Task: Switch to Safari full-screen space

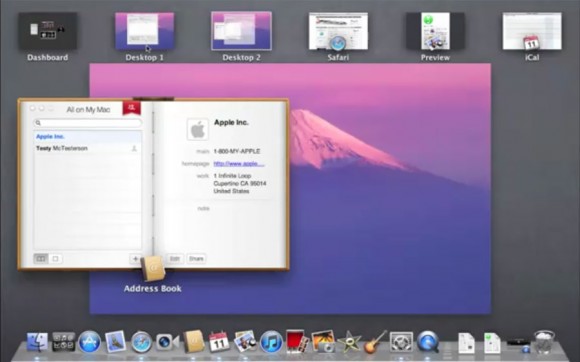Action: tap(338, 31)
